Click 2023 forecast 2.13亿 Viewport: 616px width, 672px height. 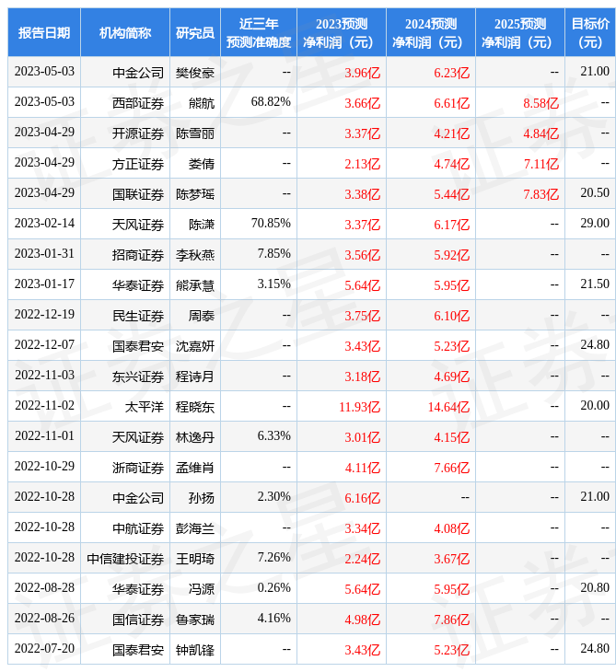363,164
